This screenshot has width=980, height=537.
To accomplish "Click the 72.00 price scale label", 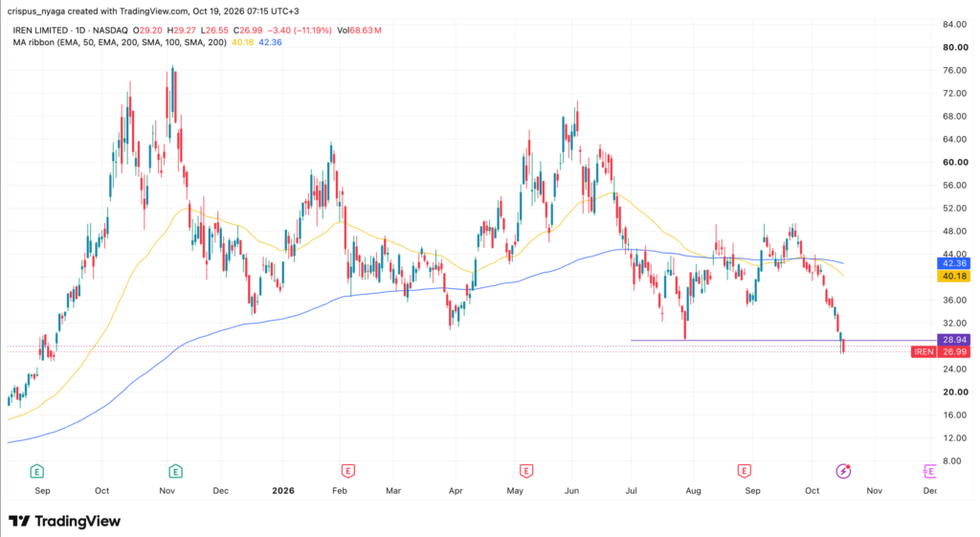I will tap(955, 93).
